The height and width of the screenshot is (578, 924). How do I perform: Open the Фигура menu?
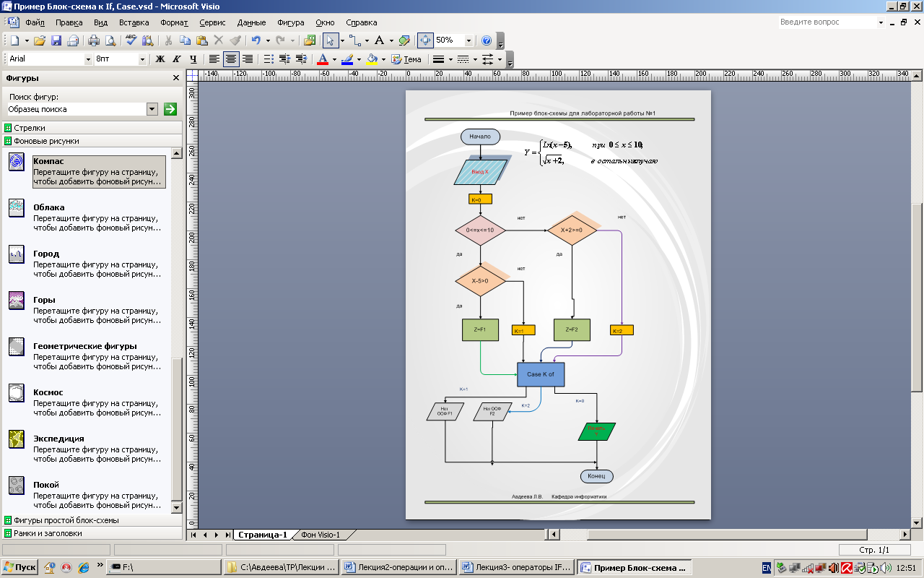tap(290, 22)
